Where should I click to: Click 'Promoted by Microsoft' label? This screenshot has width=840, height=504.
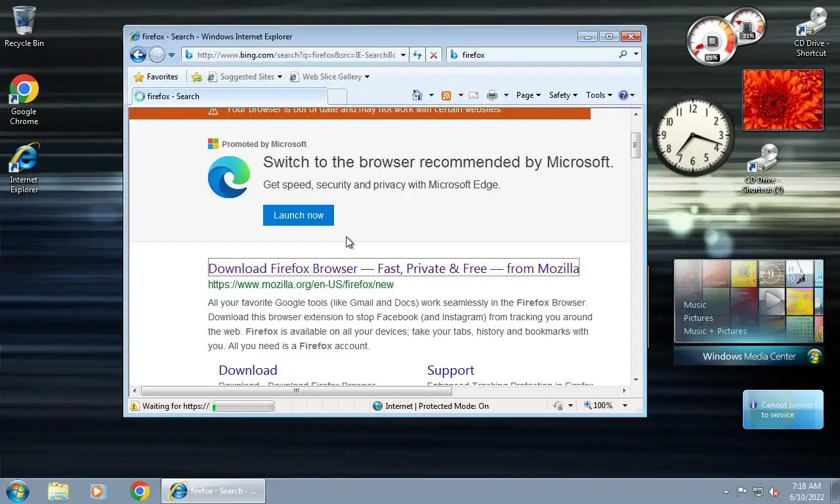(x=264, y=144)
